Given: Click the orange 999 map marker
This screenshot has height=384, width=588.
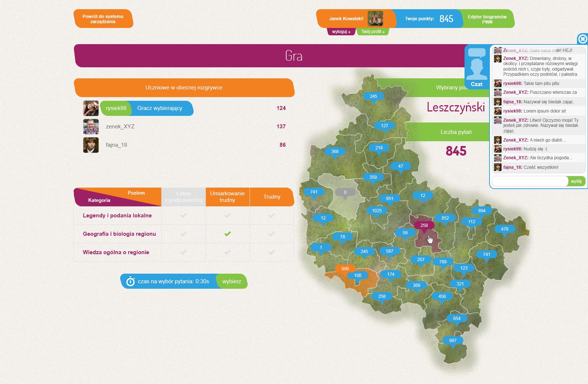Looking at the screenshot, I should (x=345, y=269).
